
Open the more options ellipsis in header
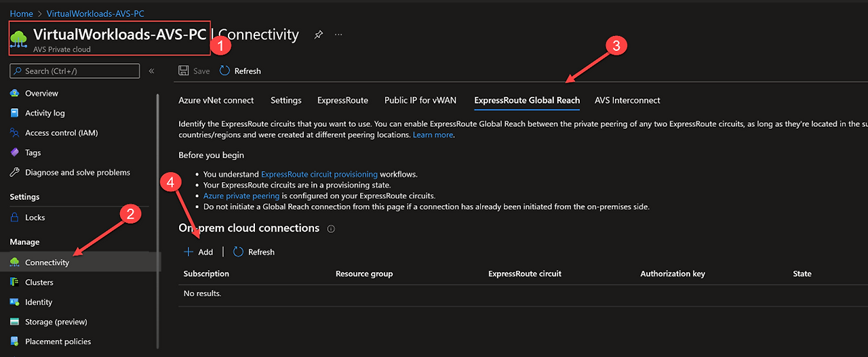tap(338, 35)
